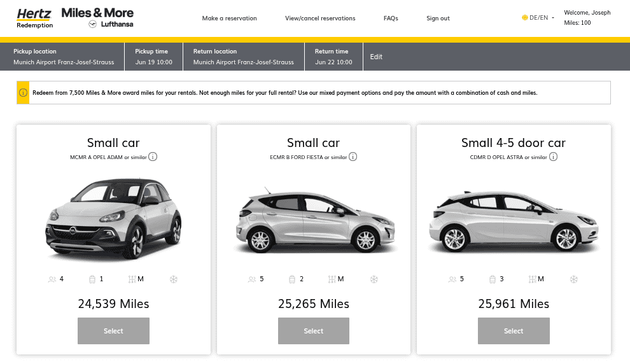This screenshot has width=630, height=364.
Task: Open the FAQs page
Action: (x=391, y=18)
